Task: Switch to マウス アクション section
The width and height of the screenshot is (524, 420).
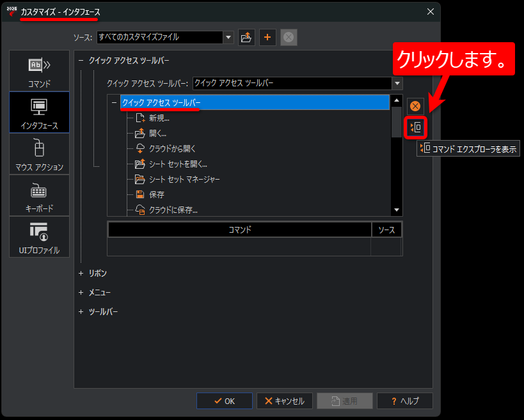Action: (x=39, y=154)
